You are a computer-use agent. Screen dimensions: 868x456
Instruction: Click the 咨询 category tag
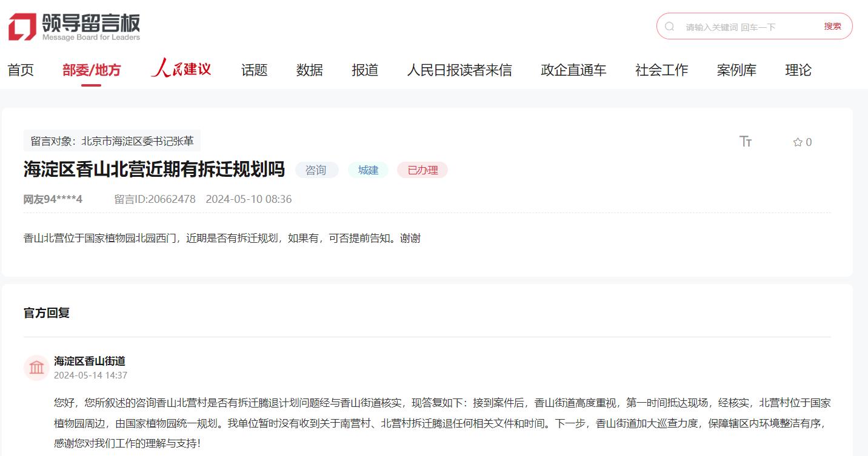click(316, 170)
